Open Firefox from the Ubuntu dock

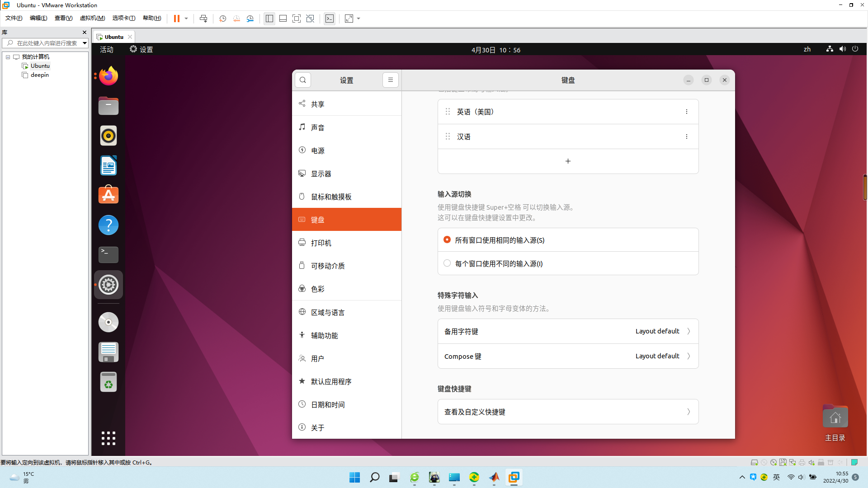[108, 76]
